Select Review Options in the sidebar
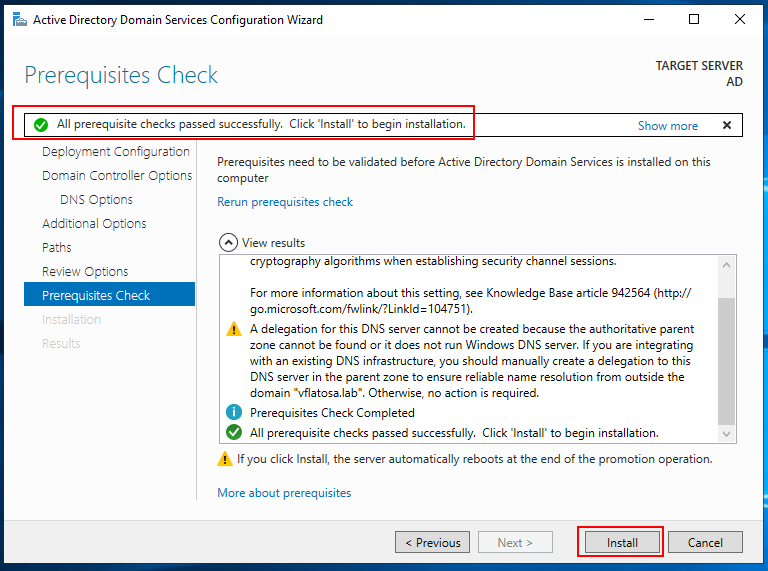The image size is (768, 571). [x=85, y=271]
